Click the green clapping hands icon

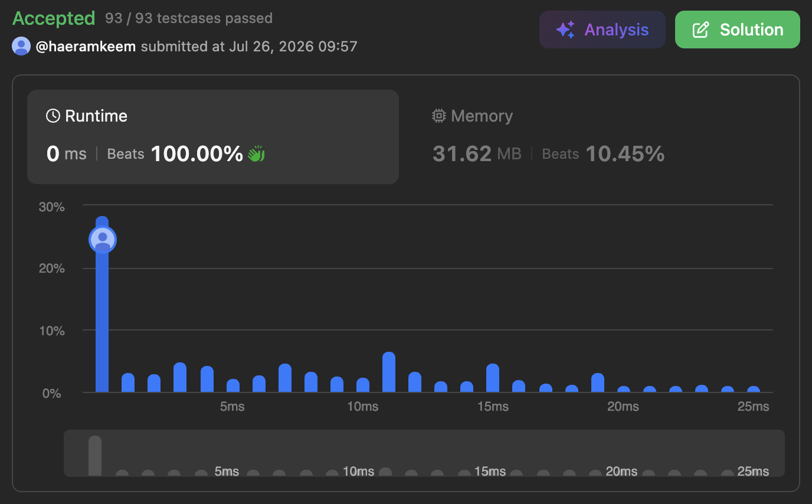256,154
